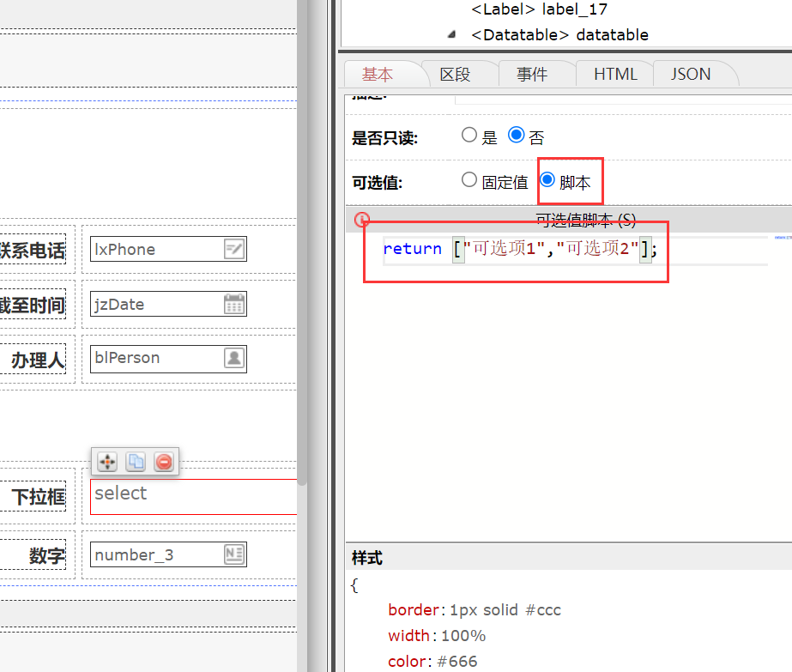Click the calendar icon in jzDate field
Viewport: 792px width, 672px height.
(x=233, y=304)
